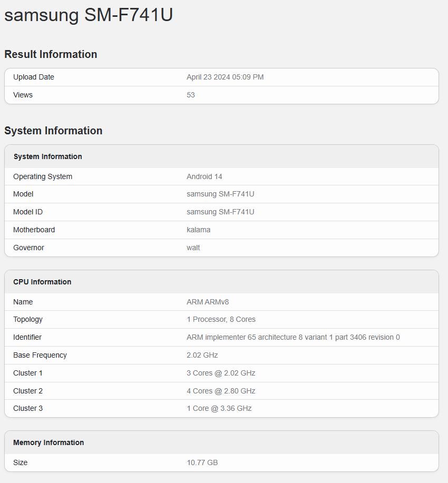
Task: Click Cluster 2 value 4 Cores @ 2.80 GHz
Action: coord(221,391)
